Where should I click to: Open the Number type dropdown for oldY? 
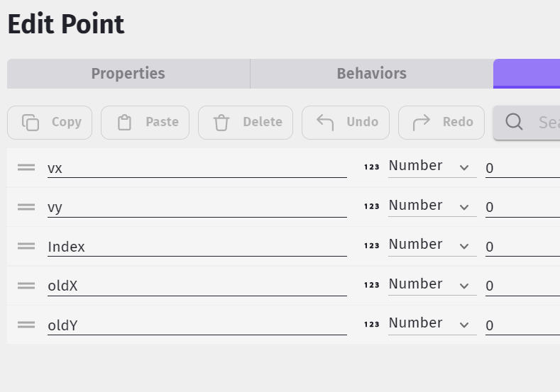point(432,325)
